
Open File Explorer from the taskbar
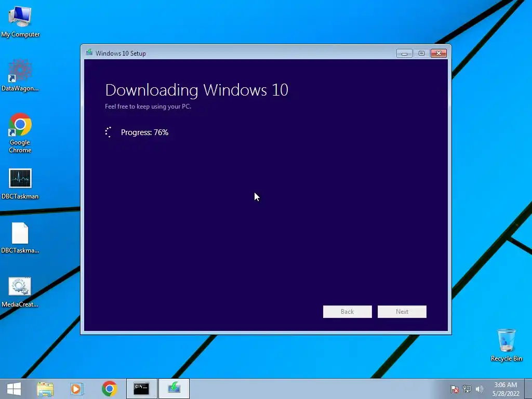pyautogui.click(x=45, y=389)
